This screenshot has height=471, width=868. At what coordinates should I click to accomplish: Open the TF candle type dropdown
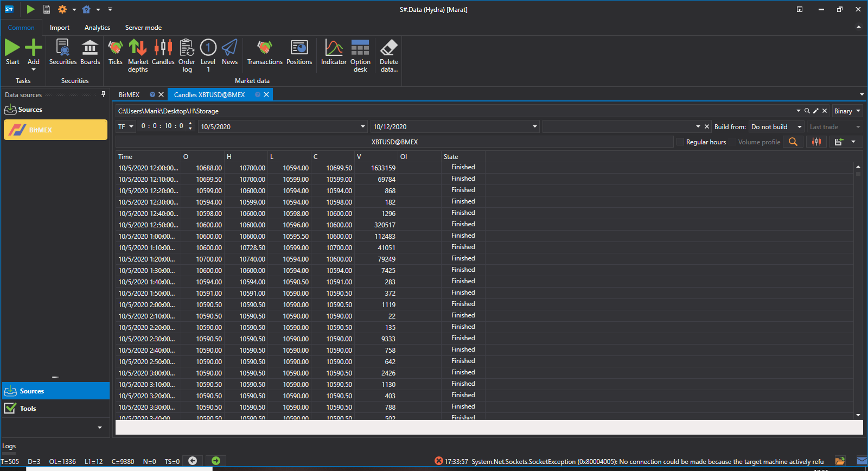pyautogui.click(x=126, y=126)
